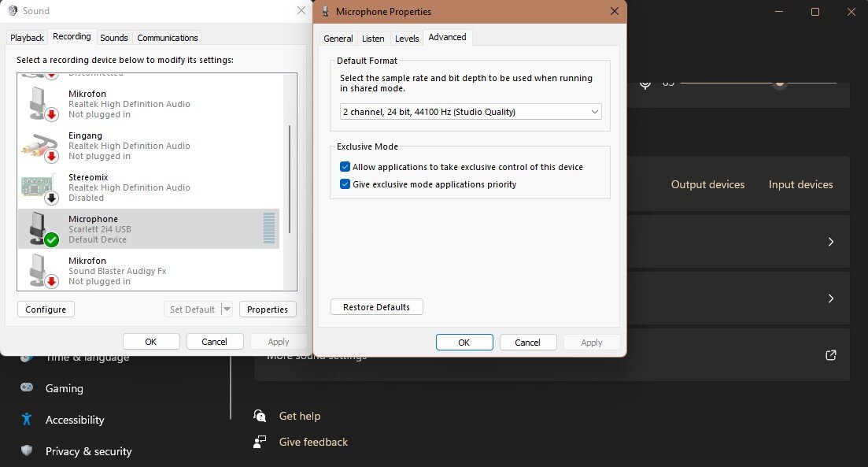The image size is (868, 467).
Task: Select the Scarlett 2i4 USB Microphone icon
Action: tap(41, 228)
